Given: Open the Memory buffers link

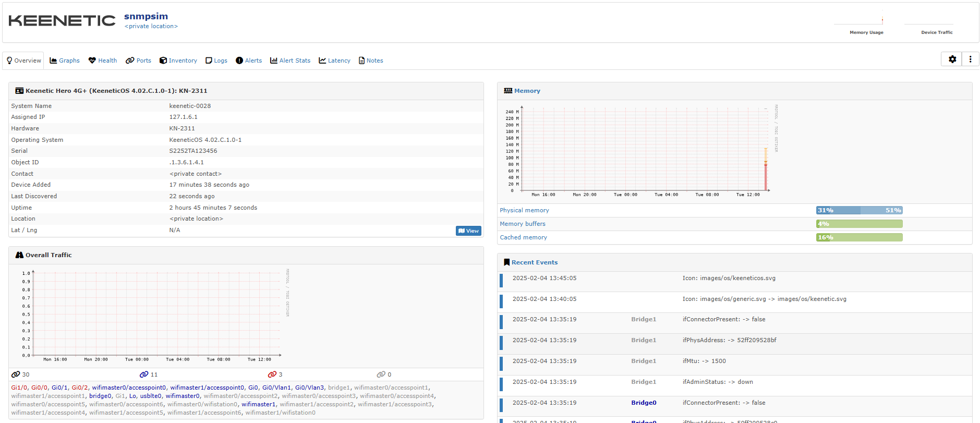Looking at the screenshot, I should [523, 224].
